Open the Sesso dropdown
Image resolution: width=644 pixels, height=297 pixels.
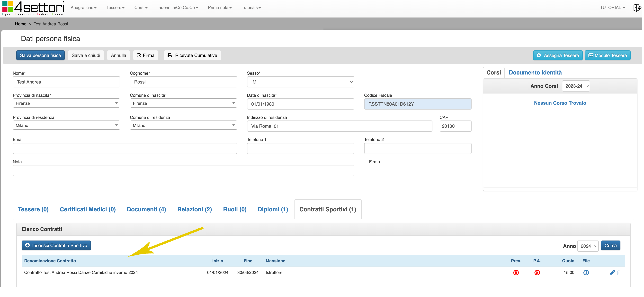point(300,82)
